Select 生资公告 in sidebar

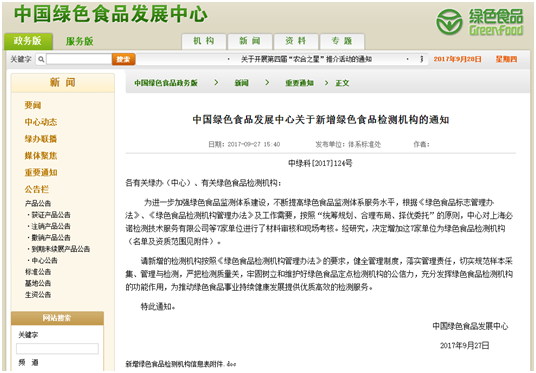[x=38, y=294]
